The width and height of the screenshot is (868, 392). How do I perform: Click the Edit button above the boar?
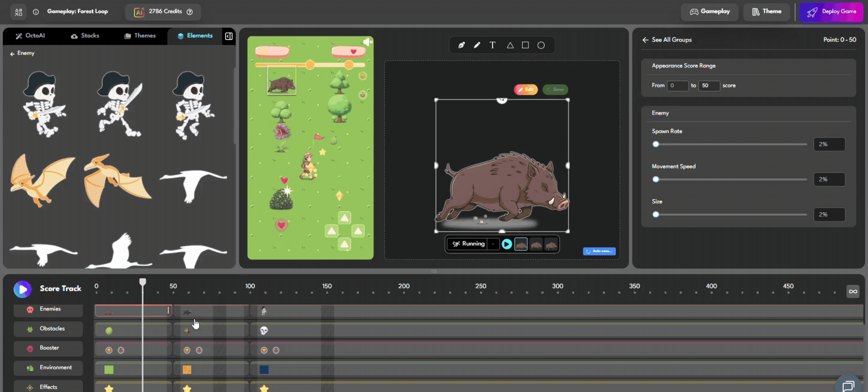click(x=526, y=90)
